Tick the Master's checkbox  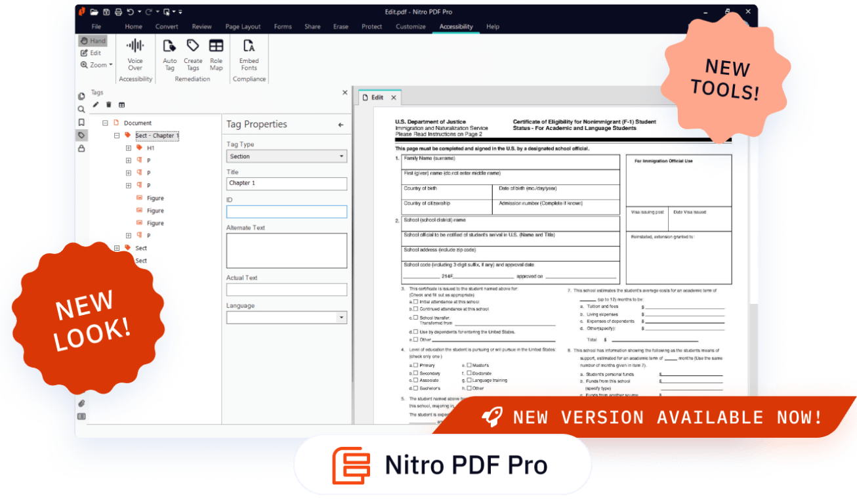(x=469, y=366)
